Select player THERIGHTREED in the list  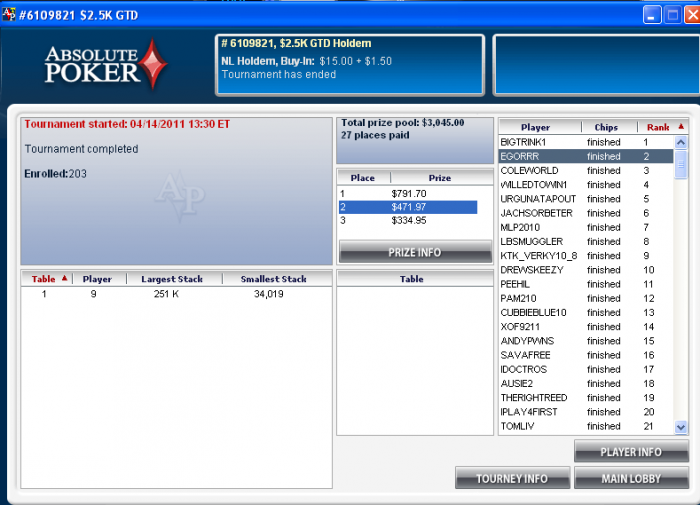[586, 398]
